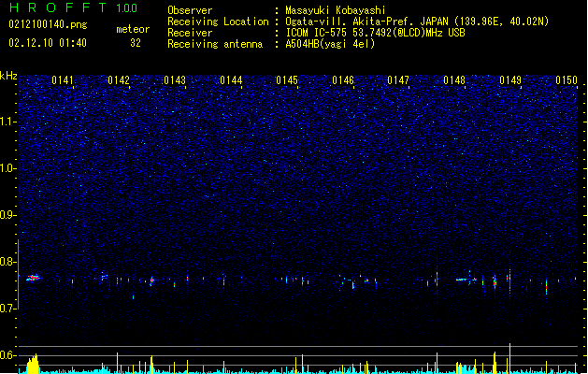Screen dimensions: 588x374
Task: Click the 0145 time marker
Action: click(x=287, y=80)
